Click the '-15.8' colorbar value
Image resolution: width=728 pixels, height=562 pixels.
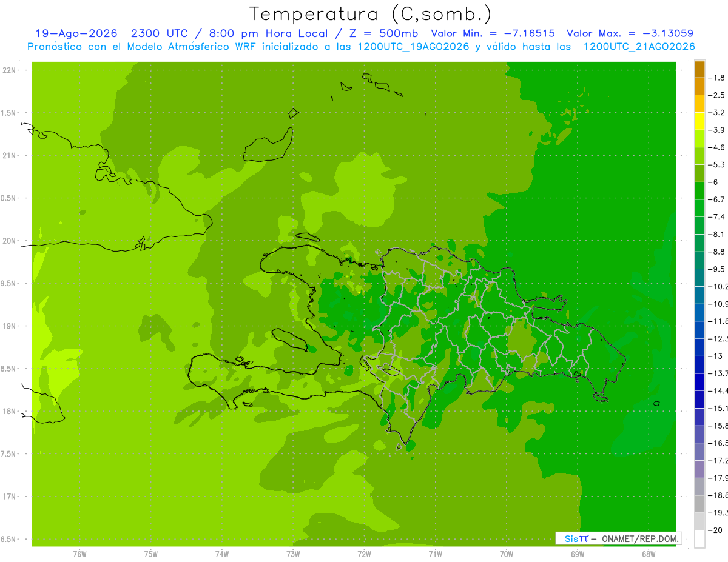(x=717, y=426)
